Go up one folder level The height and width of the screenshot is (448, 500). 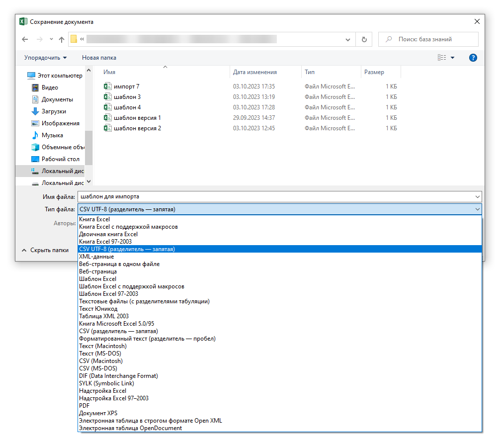62,40
